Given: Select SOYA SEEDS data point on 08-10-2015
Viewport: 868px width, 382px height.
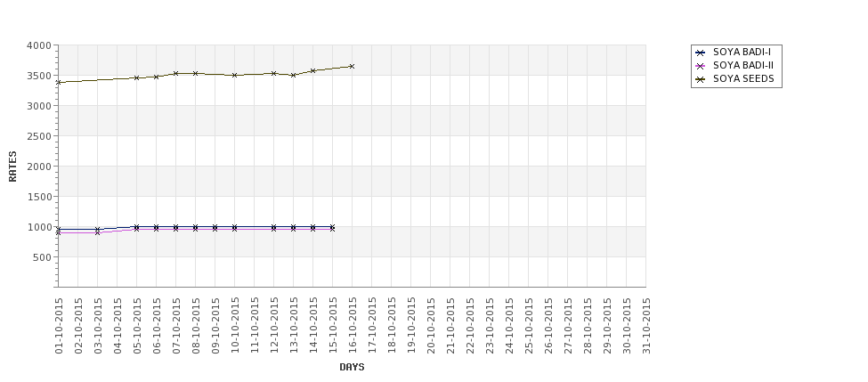Looking at the screenshot, I should [x=195, y=73].
